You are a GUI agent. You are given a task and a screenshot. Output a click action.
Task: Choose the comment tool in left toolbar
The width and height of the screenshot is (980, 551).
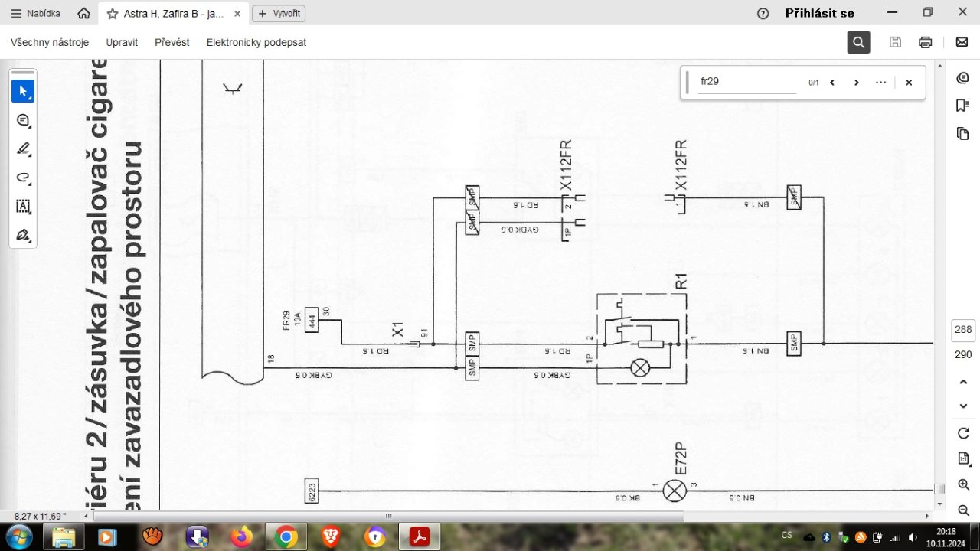(23, 120)
